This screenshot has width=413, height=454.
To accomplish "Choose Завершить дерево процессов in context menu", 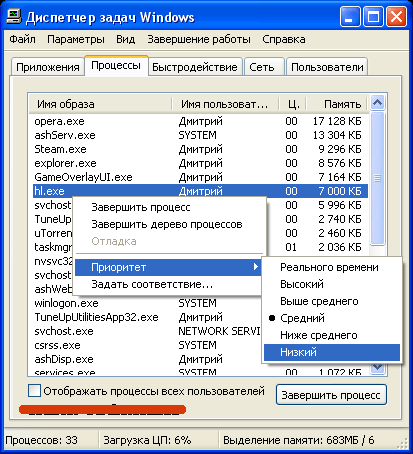I will [167, 224].
